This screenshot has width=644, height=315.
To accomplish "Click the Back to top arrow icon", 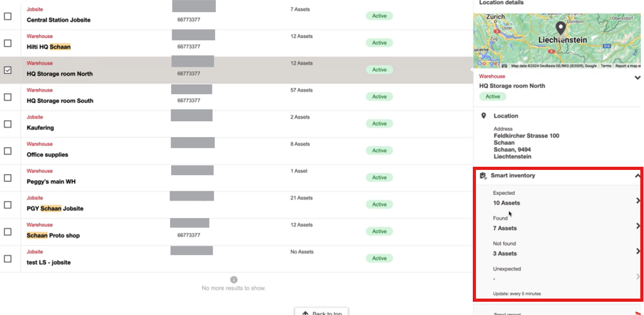I will click(x=305, y=313).
